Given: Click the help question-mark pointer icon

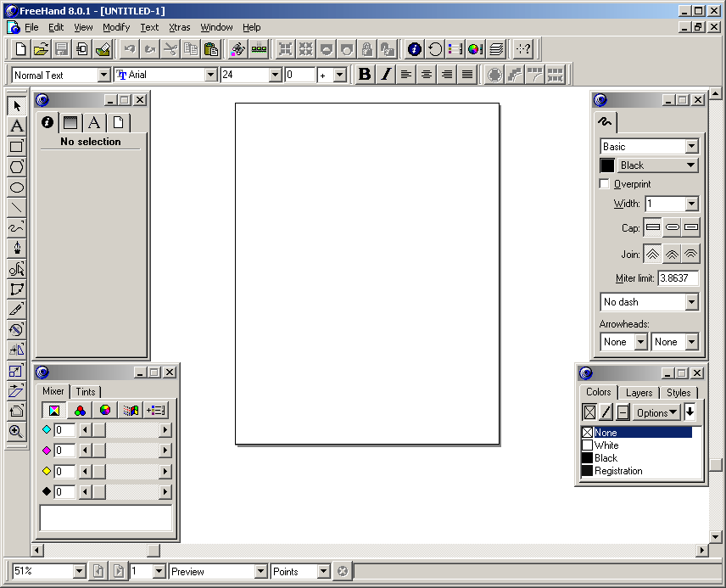Looking at the screenshot, I should (523, 48).
